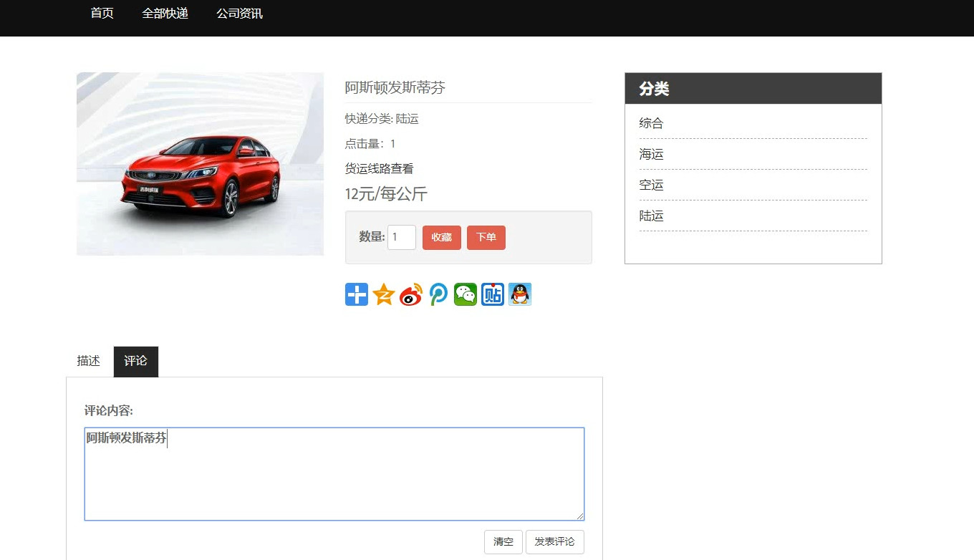Go to 首页 in navigation bar
The height and width of the screenshot is (560, 974).
point(102,13)
